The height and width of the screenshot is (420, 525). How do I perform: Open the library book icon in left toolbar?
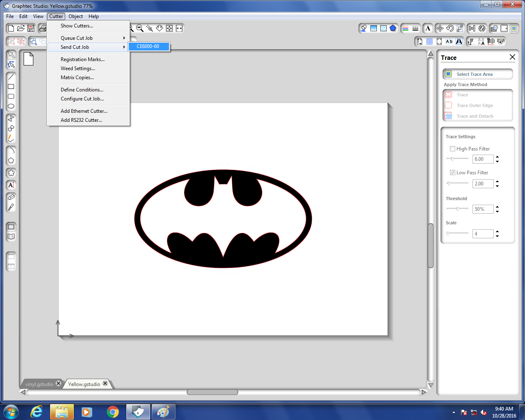11,237
